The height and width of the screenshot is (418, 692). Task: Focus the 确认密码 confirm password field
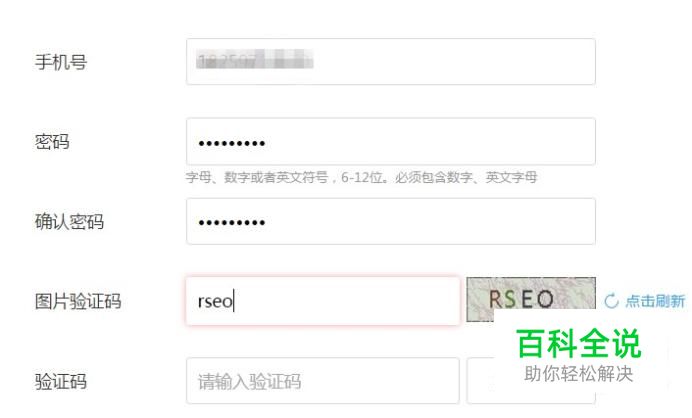coord(391,221)
